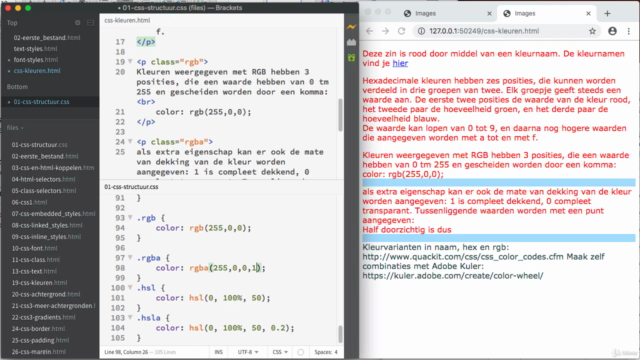This screenshot has width=640, height=360.
Task: Open CSS language mode dropdown
Action: click(280, 352)
